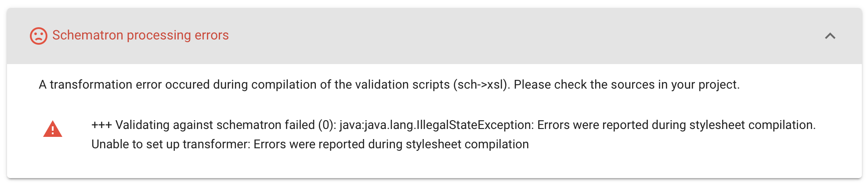Click the 'Schematron processing errors' title
Image resolution: width=868 pixels, height=186 pixels.
140,35
